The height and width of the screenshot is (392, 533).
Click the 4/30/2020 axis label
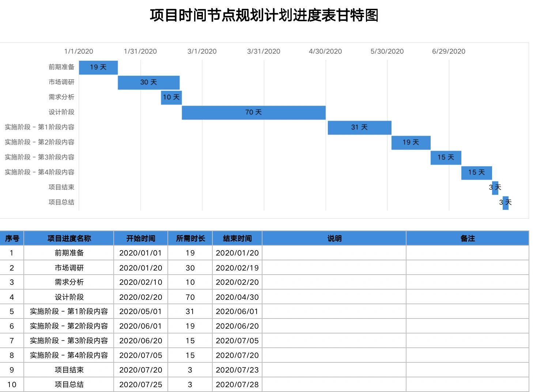(x=325, y=51)
